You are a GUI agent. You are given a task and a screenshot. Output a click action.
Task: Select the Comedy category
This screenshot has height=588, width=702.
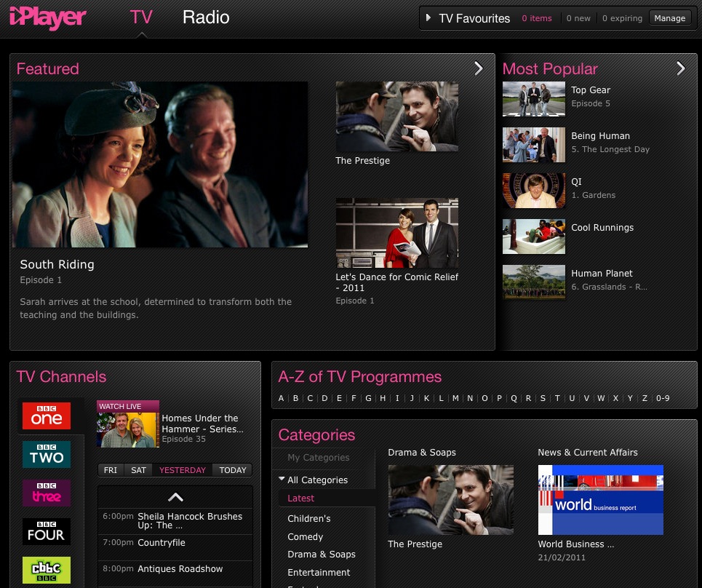305,536
